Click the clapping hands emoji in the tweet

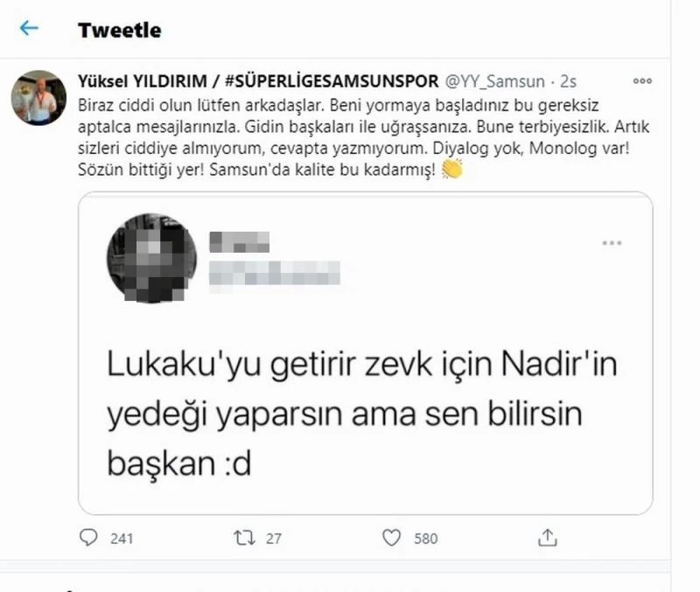(452, 171)
